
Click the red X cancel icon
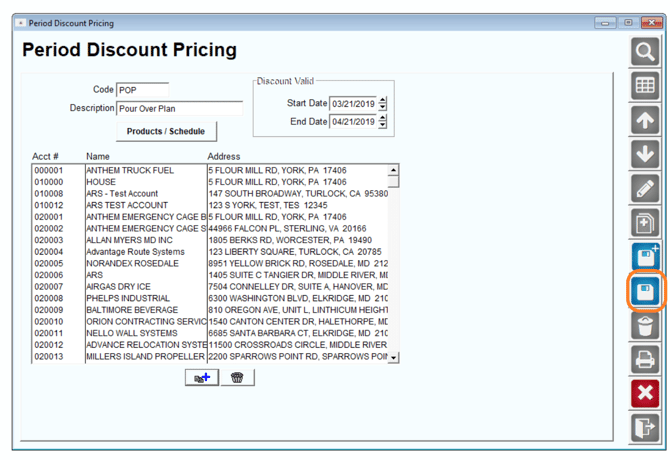click(x=645, y=393)
